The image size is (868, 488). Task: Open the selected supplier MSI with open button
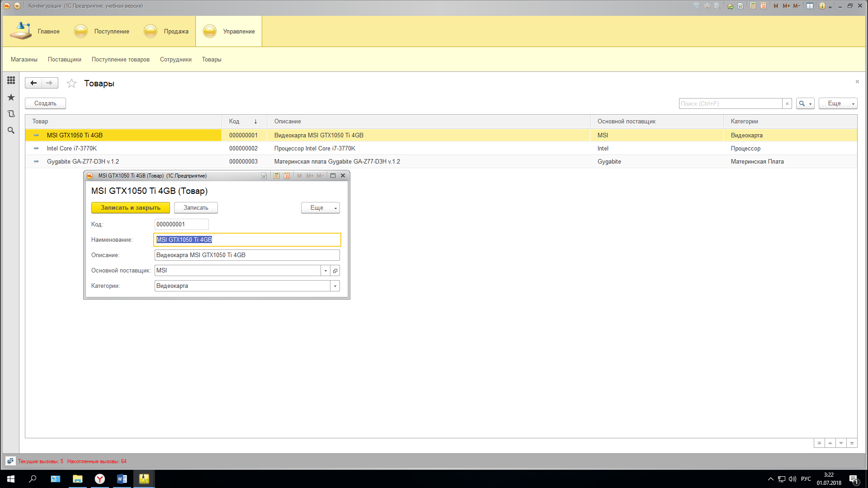(x=335, y=271)
